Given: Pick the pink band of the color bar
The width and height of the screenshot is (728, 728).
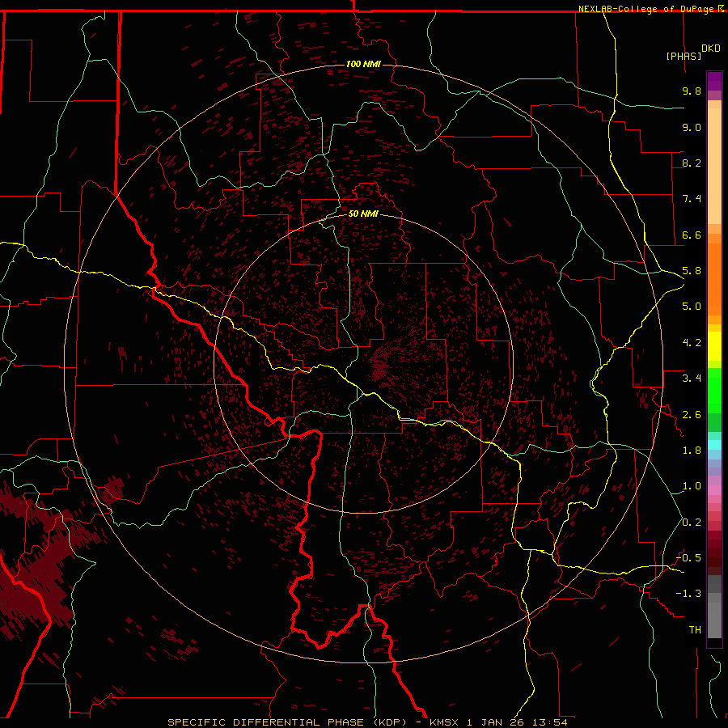Looking at the screenshot, I should coord(714,490).
